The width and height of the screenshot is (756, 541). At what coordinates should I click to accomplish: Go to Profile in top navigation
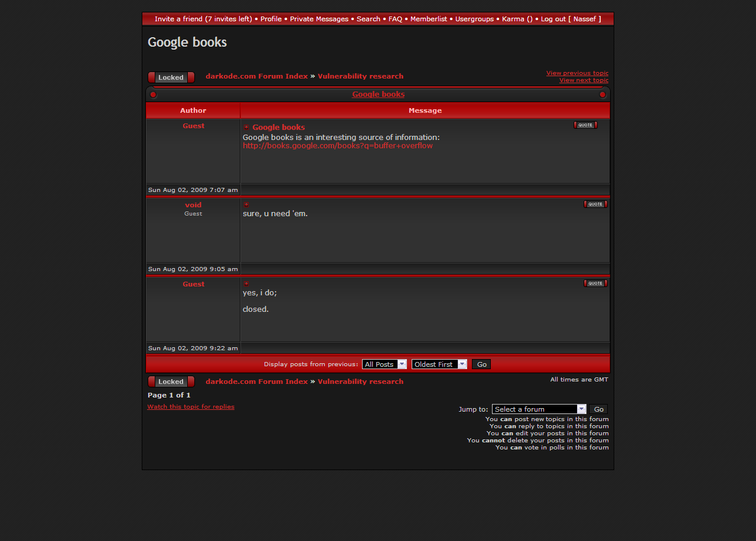271,19
